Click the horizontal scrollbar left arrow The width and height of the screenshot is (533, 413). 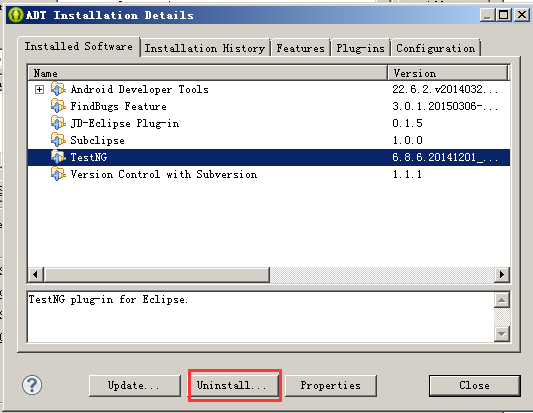point(36,274)
